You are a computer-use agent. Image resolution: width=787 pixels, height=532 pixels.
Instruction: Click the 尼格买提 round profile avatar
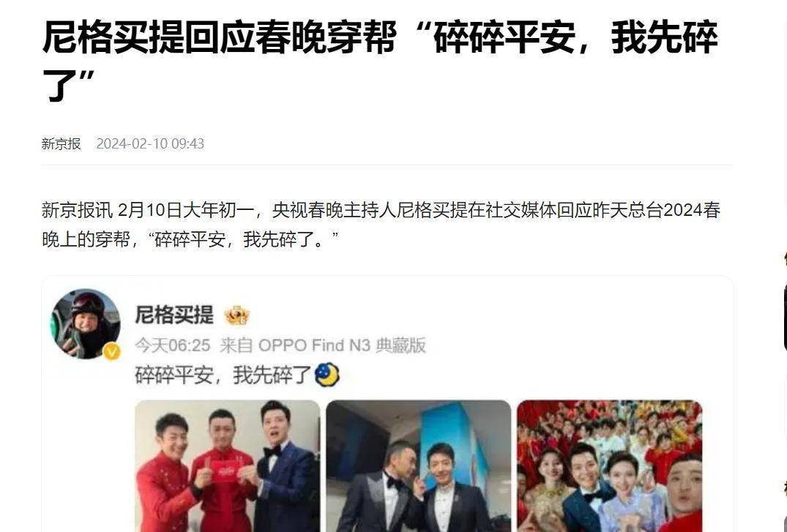click(x=86, y=323)
